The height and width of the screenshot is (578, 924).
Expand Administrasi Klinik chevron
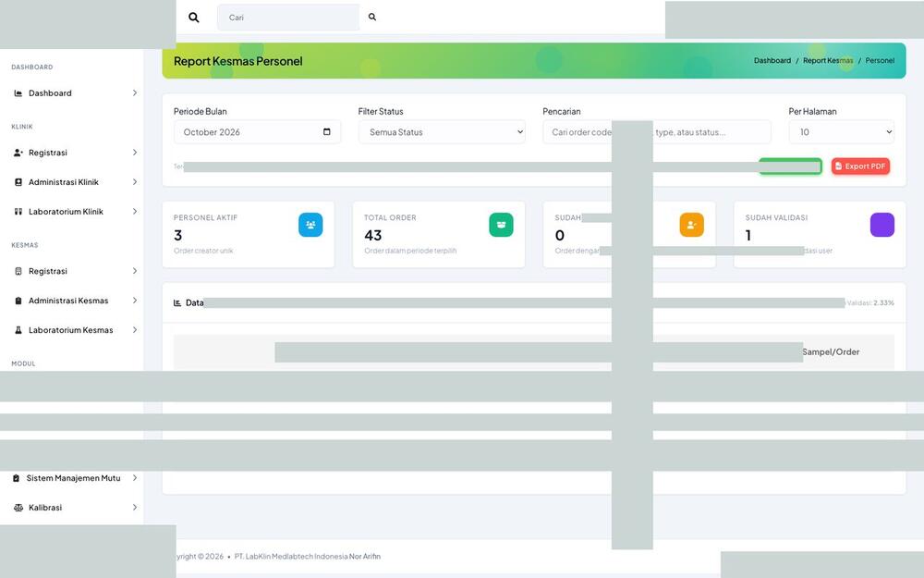coord(134,182)
